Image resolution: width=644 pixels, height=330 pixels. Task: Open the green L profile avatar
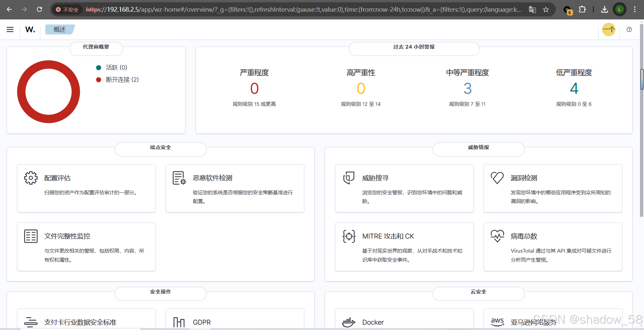(x=620, y=9)
